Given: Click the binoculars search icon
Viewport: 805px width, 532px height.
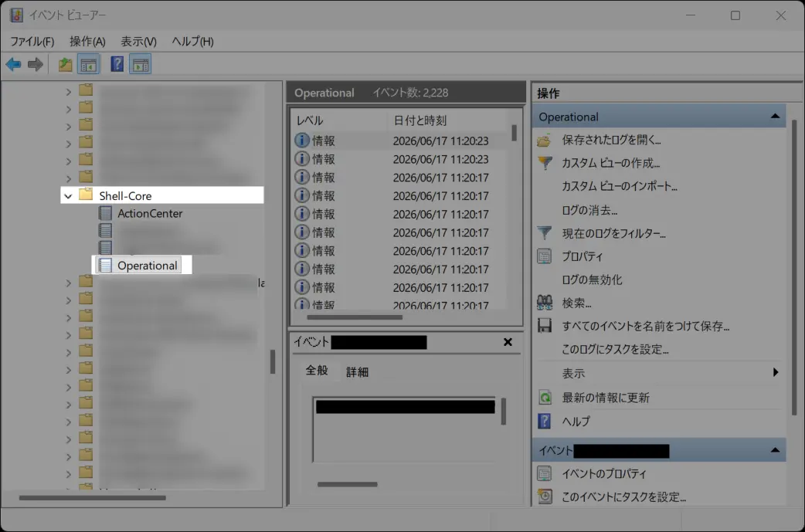Looking at the screenshot, I should pos(544,303).
